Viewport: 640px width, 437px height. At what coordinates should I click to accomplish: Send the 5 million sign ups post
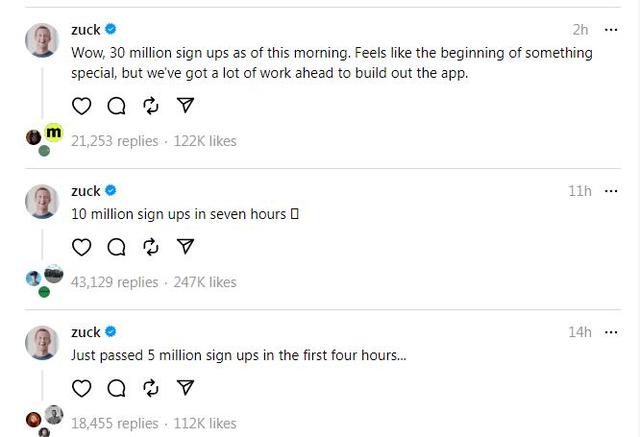[184, 387]
